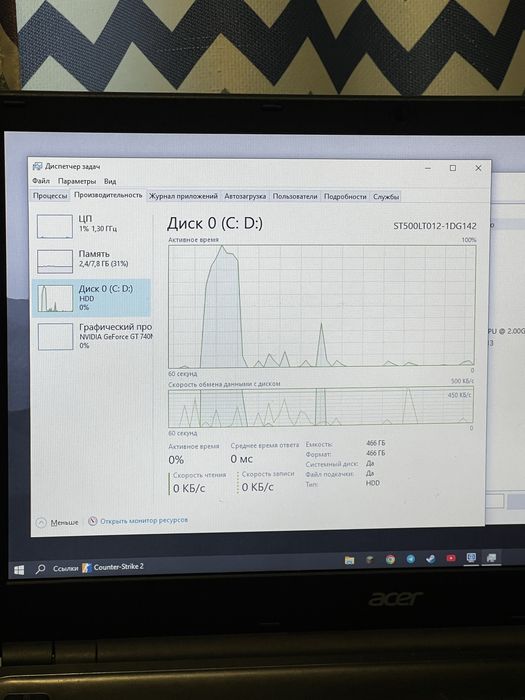Open the Автозагрузка tab

(x=245, y=196)
